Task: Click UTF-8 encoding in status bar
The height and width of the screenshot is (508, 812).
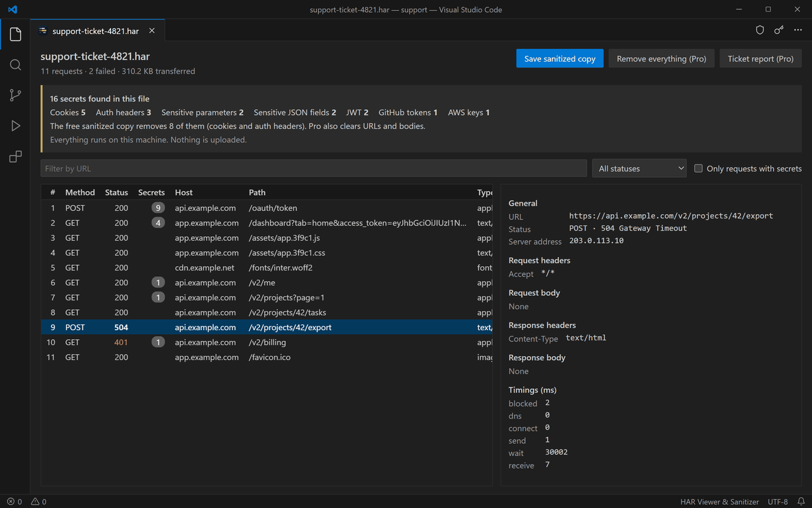Action: pos(778,502)
